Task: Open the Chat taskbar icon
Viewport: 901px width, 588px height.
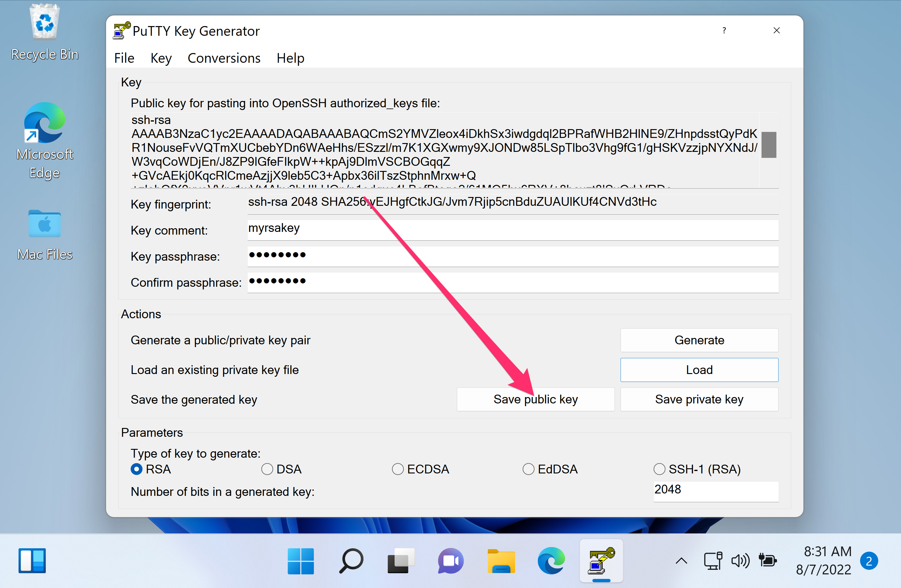Action: (450, 560)
